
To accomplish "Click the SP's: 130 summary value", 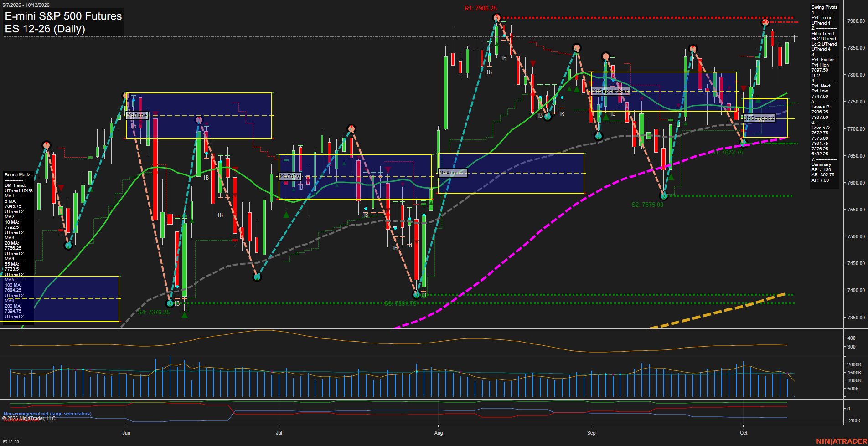I will [x=821, y=170].
